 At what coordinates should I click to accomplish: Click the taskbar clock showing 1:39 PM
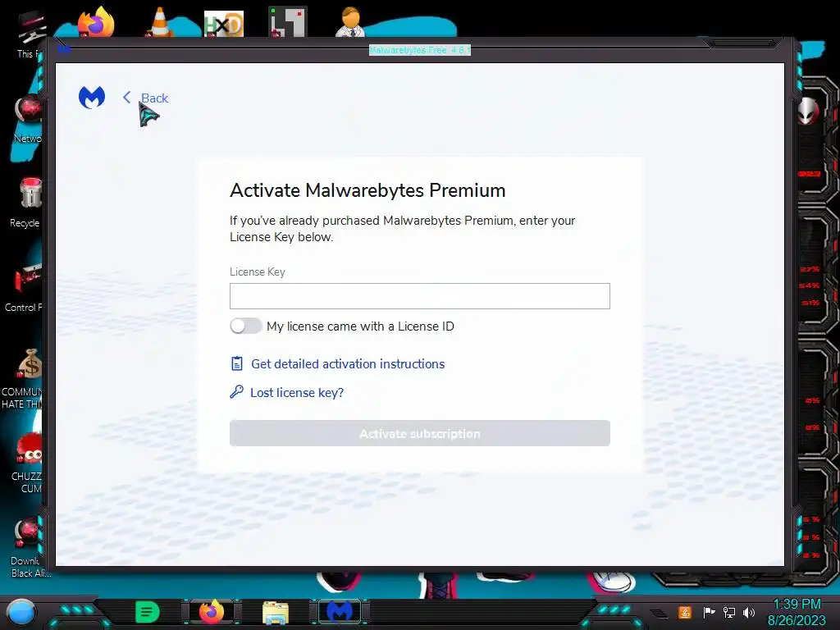tap(797, 612)
